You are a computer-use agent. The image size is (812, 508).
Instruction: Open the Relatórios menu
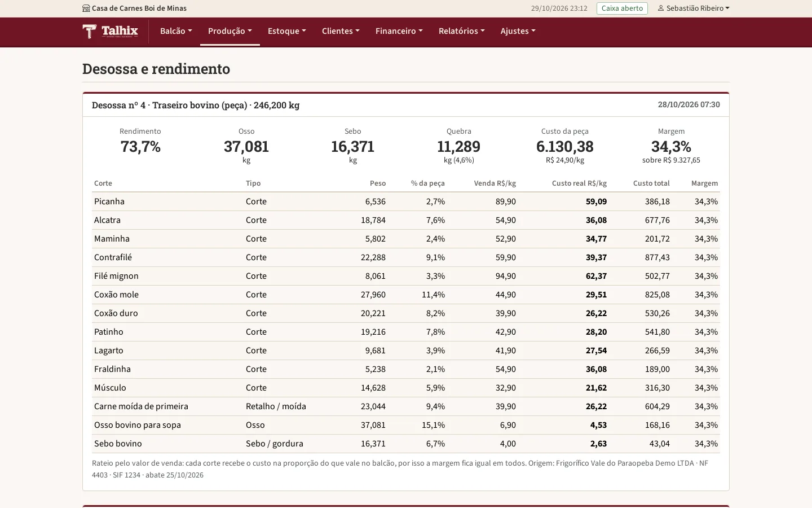[462, 31]
